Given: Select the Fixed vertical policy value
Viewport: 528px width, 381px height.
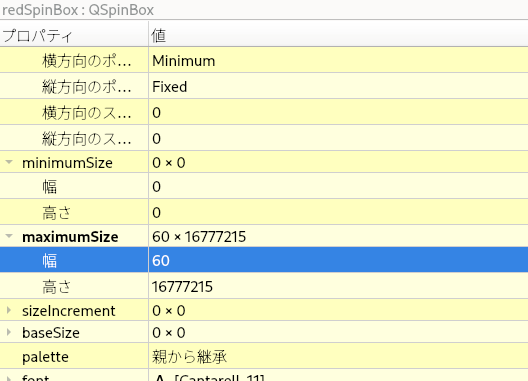Looking at the screenshot, I should click(x=338, y=87).
